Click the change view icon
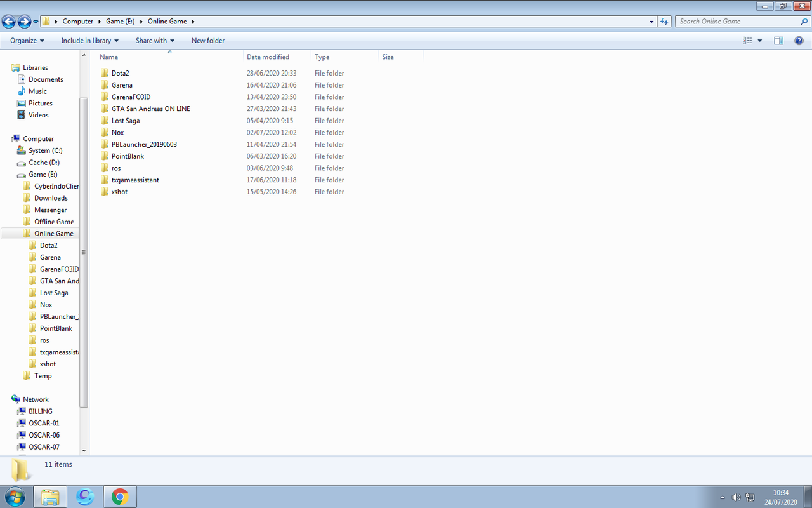 tap(747, 41)
